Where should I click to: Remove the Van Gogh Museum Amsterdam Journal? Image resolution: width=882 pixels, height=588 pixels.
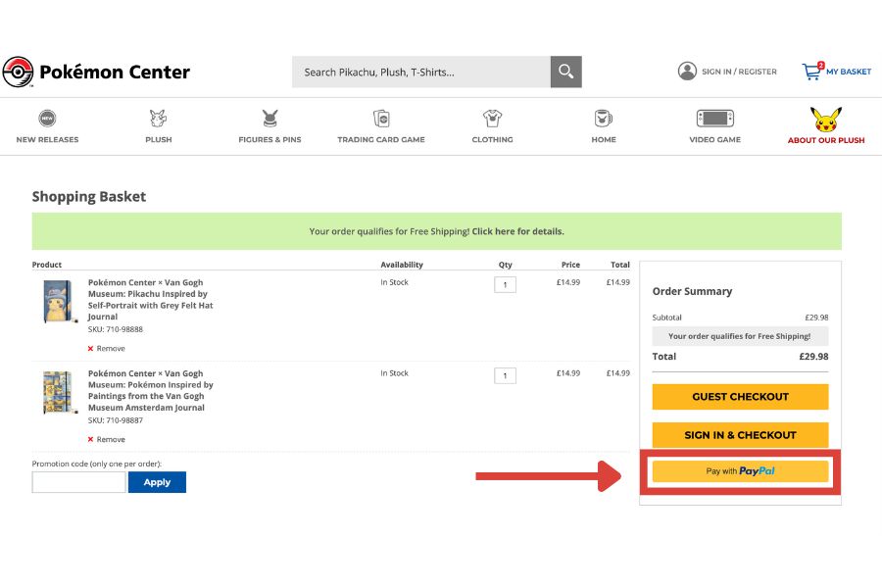pos(106,440)
